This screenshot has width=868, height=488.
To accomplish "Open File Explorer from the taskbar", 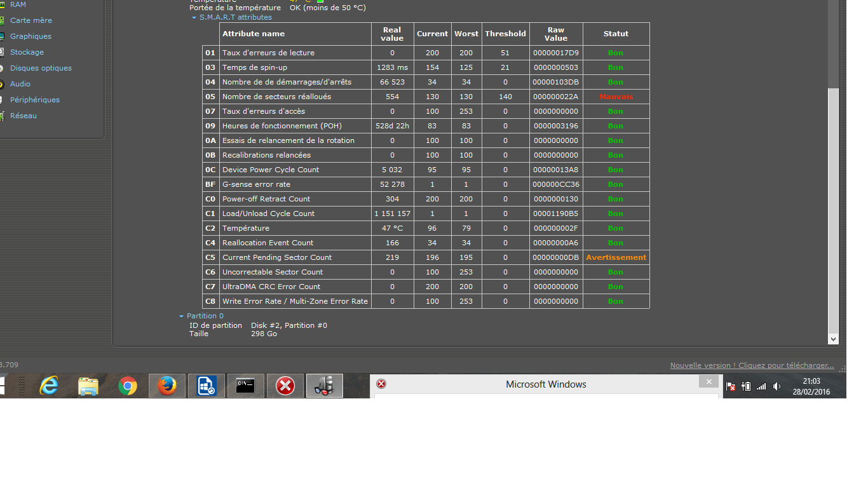I will click(88, 386).
